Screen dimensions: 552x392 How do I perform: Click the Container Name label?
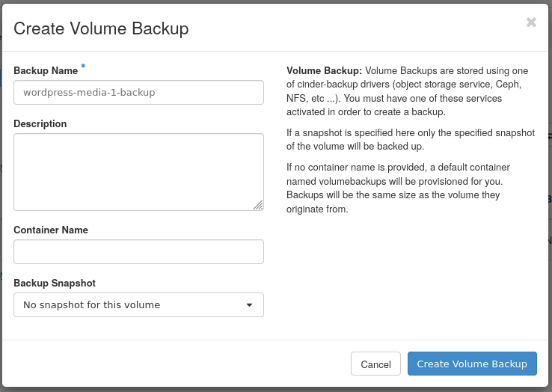[x=51, y=230]
